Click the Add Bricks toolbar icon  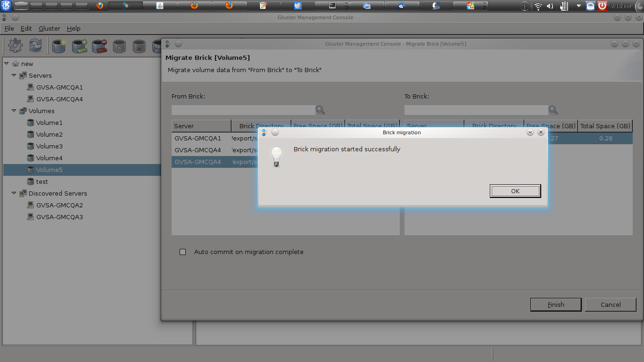tap(80, 46)
